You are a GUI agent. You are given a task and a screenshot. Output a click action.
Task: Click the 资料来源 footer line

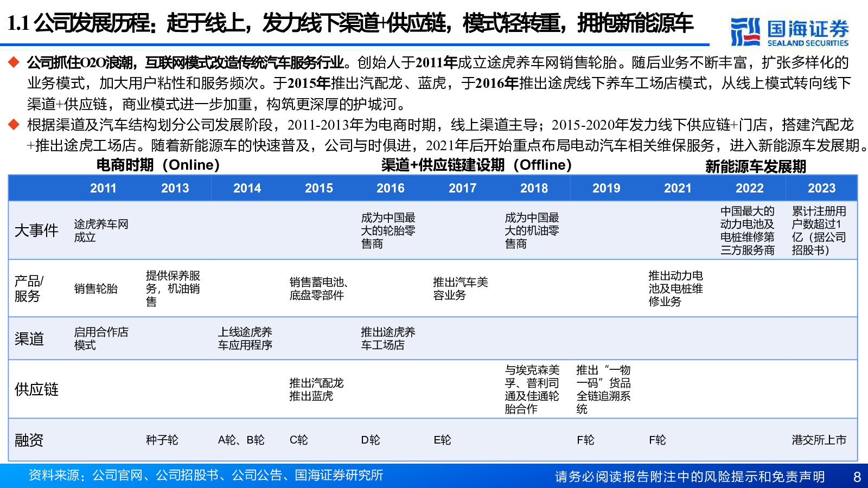point(206,476)
